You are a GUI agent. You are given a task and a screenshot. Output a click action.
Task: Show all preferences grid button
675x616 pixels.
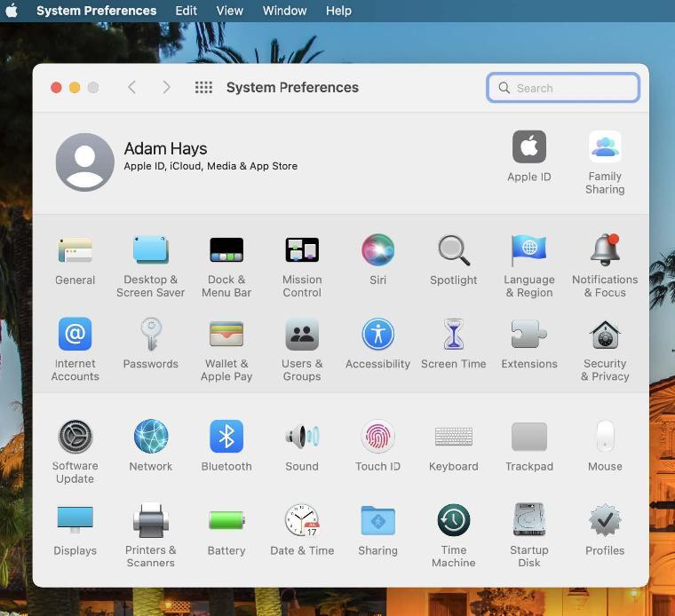point(203,87)
